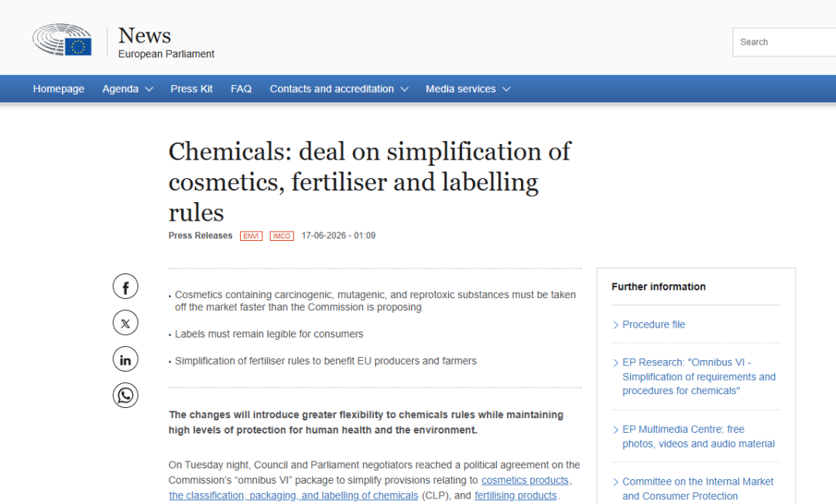Image resolution: width=836 pixels, height=504 pixels.
Task: Open classification, packaging and labelling link
Action: (x=293, y=495)
